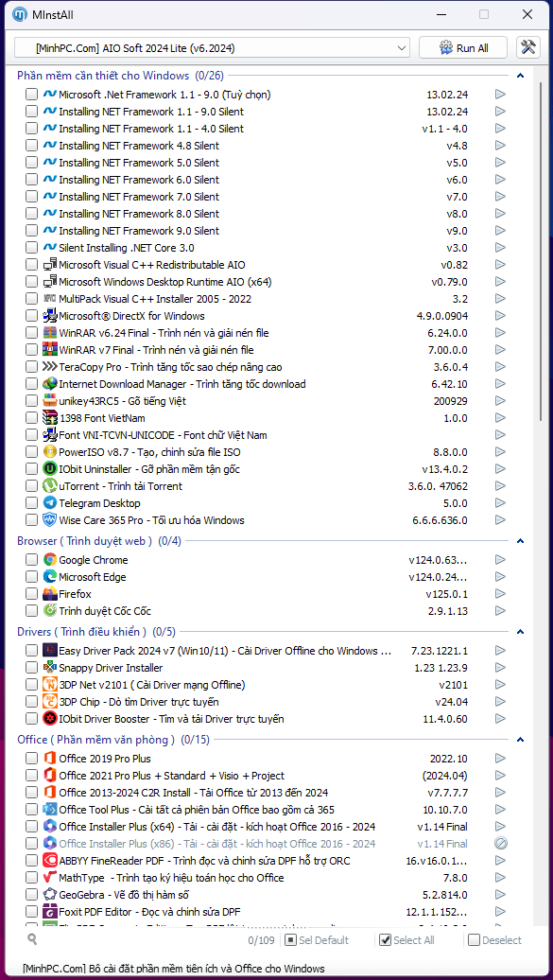Viewport: 553px width, 980px height.
Task: Click the Microsoft Edge browser icon
Action: click(x=50, y=577)
